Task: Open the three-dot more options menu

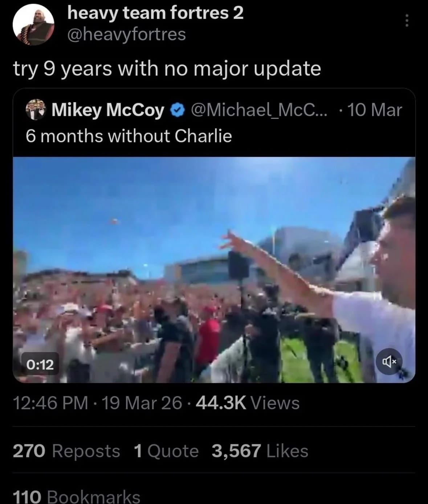Action: [407, 21]
